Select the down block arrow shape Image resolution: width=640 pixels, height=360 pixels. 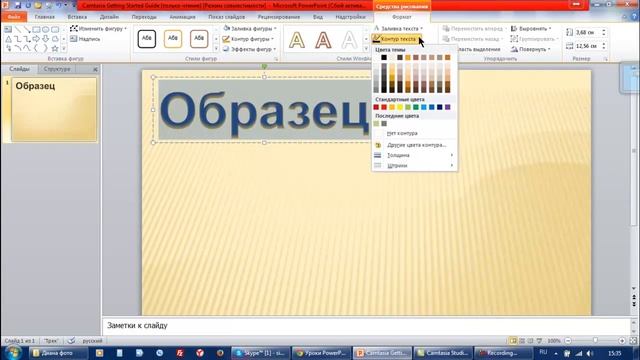[x=46, y=39]
